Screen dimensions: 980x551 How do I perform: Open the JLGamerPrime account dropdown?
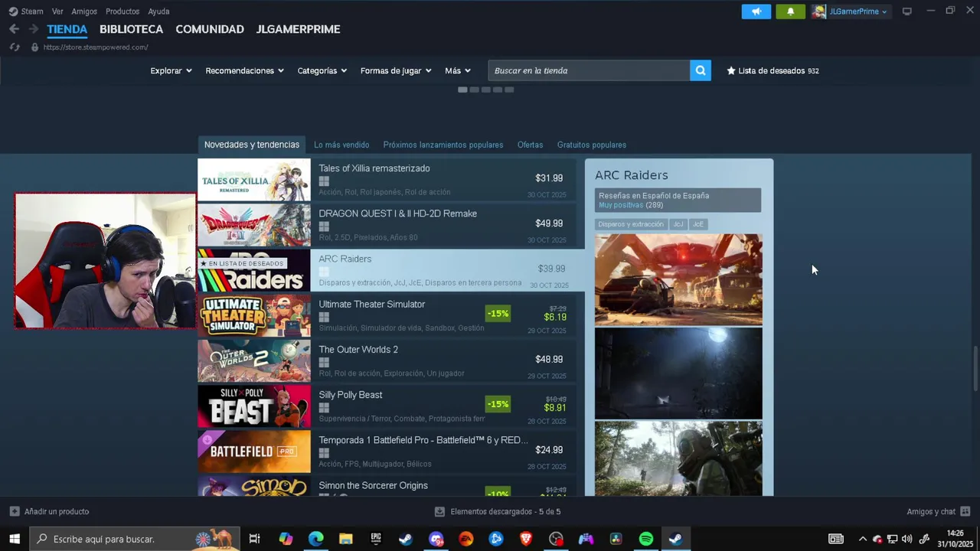(858, 11)
